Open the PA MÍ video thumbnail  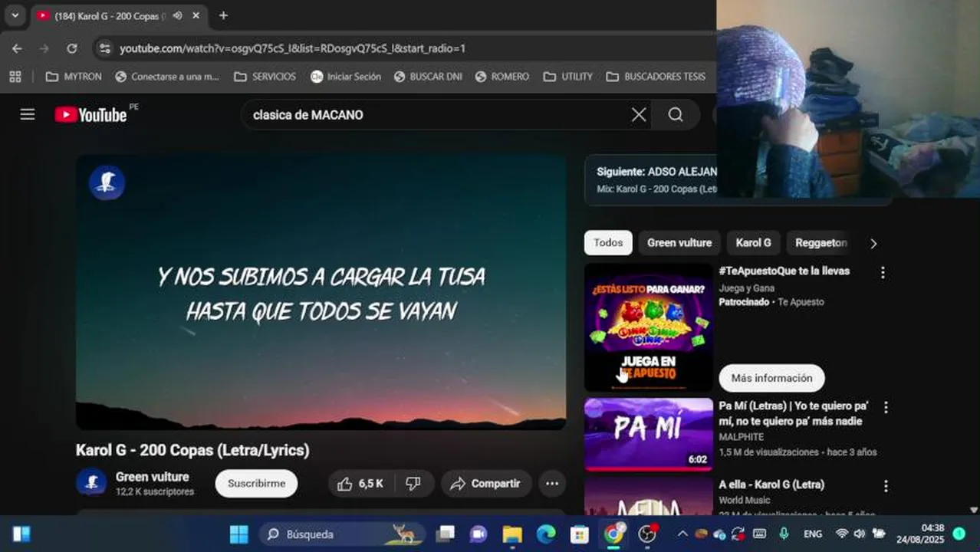tap(649, 434)
